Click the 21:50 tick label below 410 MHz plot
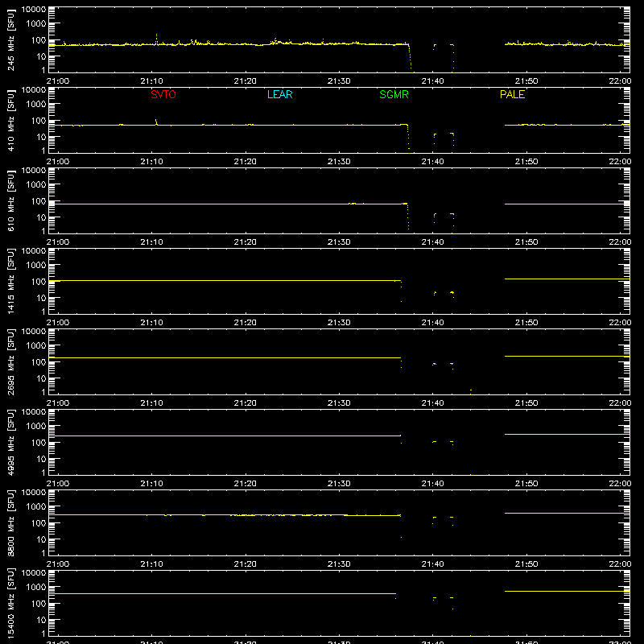Screen dimensions: 644x644 coord(526,162)
